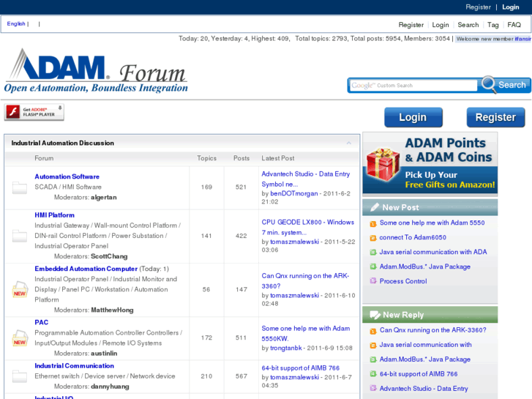View moderator ScottChang profile
Image resolution: width=532 pixels, height=399 pixels.
pos(109,256)
